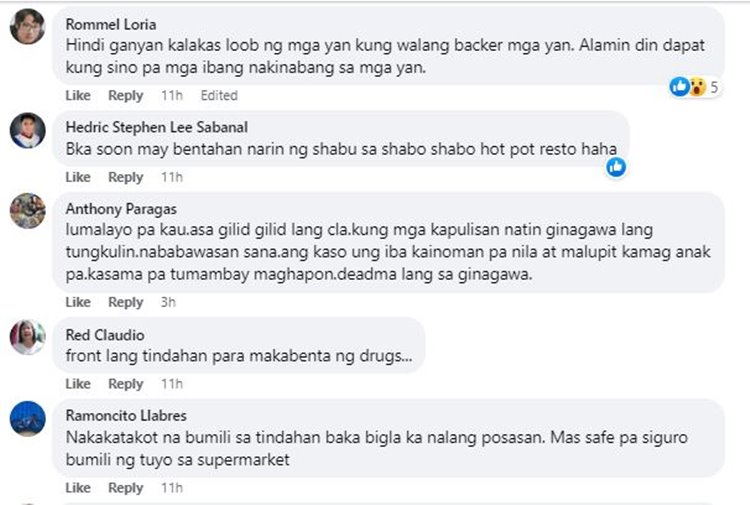Reply to Red Claudio's comment
This screenshot has width=750, height=505.
126,384
